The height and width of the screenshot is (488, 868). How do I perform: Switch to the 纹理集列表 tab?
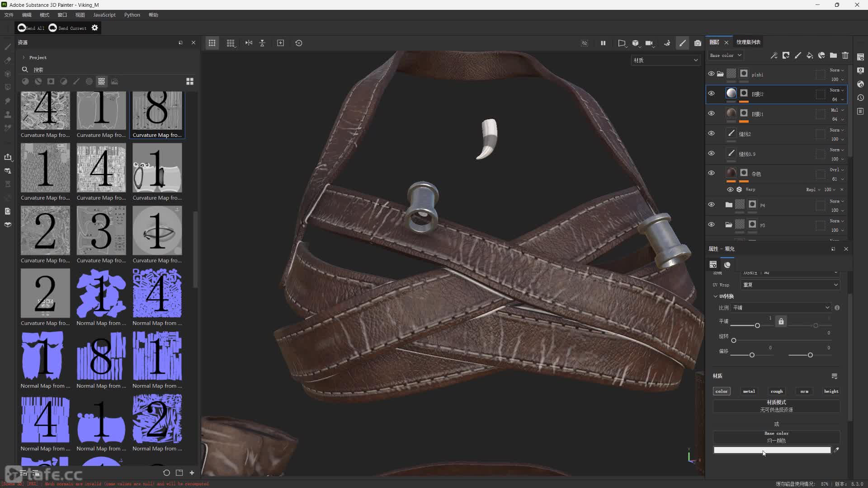748,42
